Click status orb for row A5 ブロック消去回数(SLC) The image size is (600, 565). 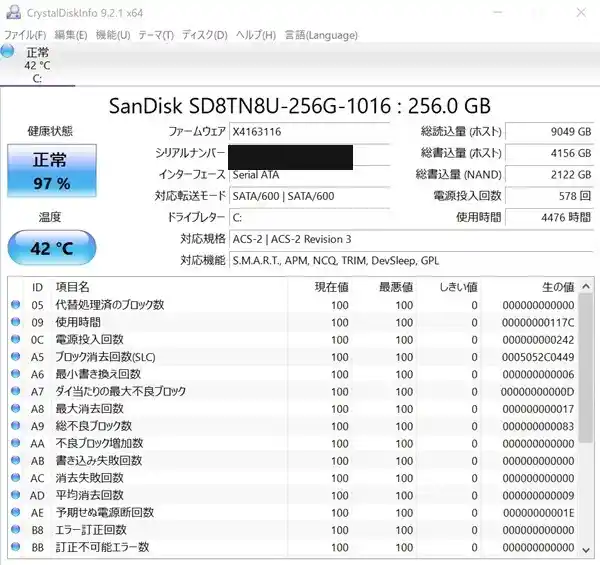click(x=16, y=356)
